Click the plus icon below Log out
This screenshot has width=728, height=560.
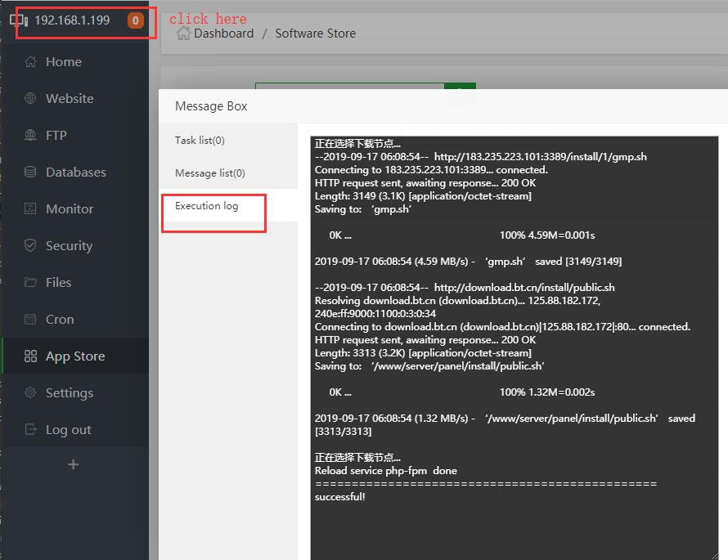point(73,464)
